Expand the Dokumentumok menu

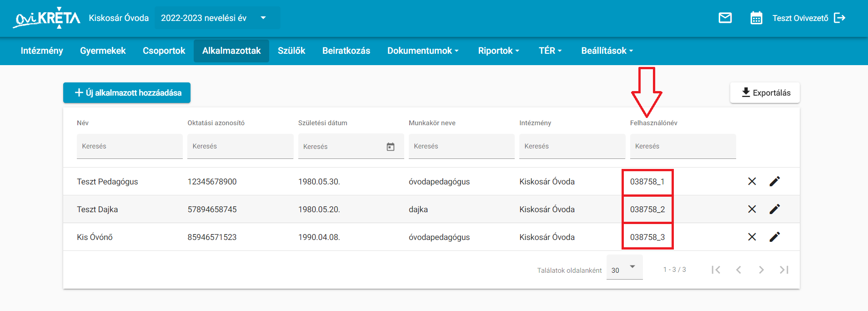(423, 51)
